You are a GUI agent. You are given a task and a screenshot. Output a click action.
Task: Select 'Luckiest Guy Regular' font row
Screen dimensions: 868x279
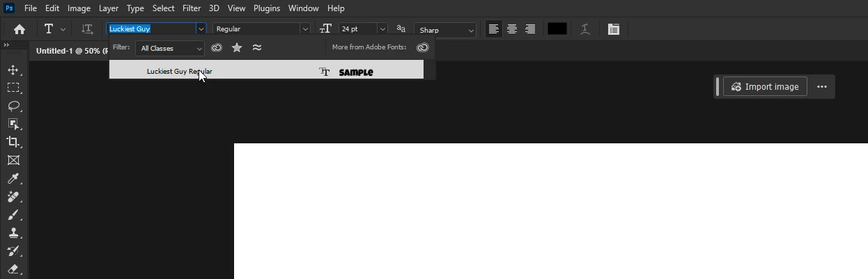coord(266,70)
